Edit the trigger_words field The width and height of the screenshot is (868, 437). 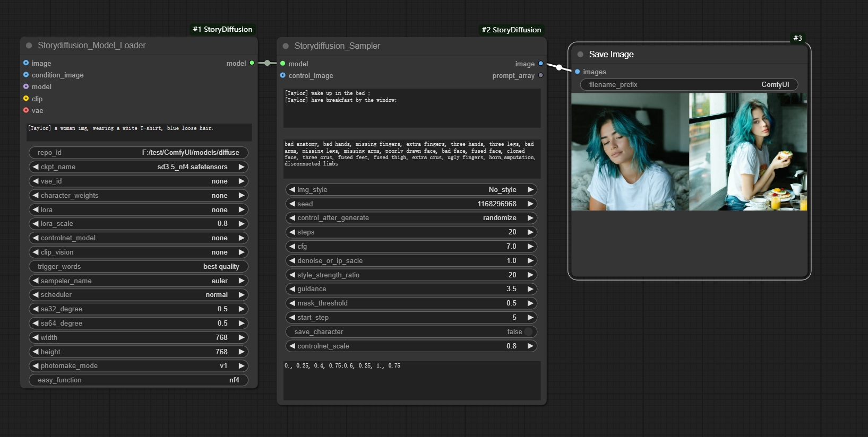pos(138,267)
